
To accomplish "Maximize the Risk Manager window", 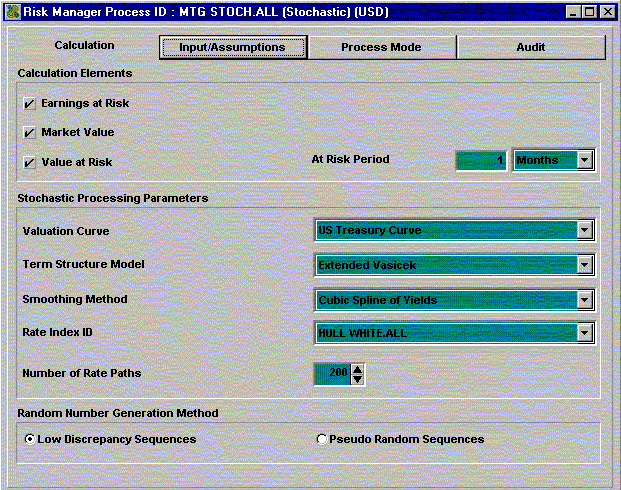I will pos(590,11).
